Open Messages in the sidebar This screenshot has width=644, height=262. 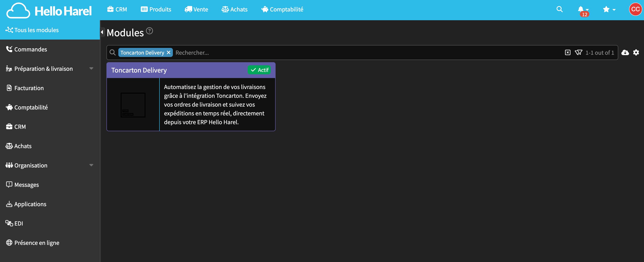point(50,185)
